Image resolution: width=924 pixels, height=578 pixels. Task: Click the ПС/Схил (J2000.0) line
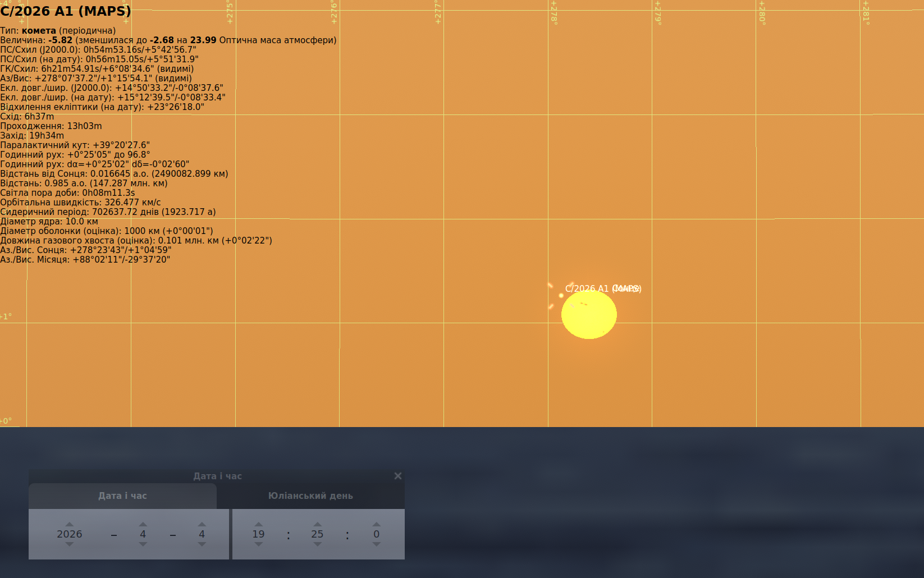click(x=98, y=50)
